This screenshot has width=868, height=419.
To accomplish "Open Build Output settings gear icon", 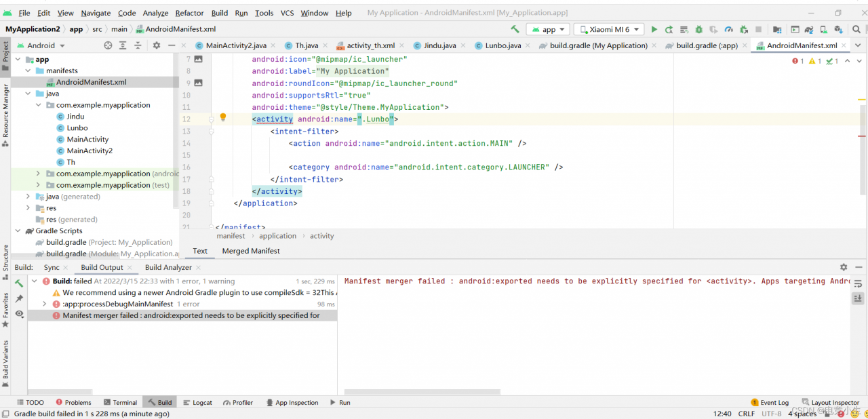I will [x=843, y=267].
